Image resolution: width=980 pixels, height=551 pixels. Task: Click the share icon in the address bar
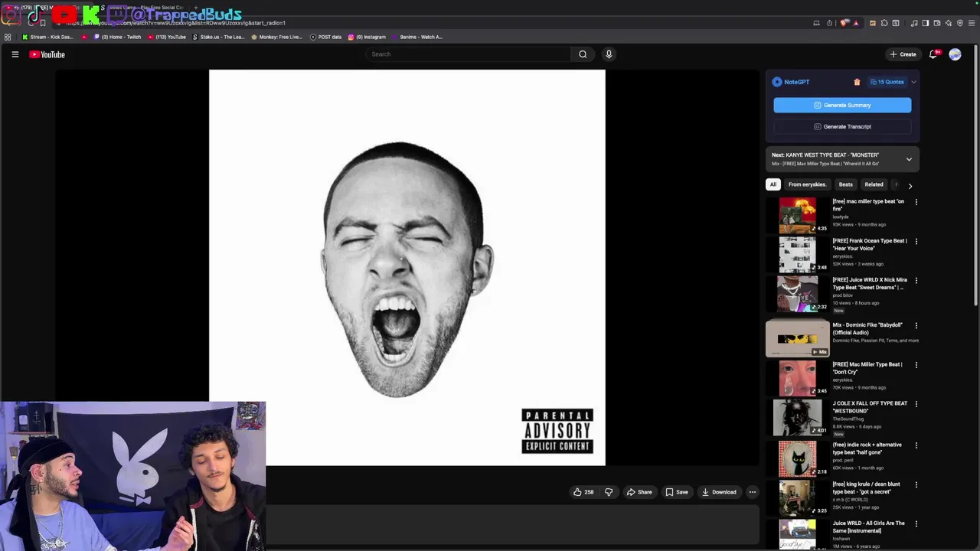(829, 23)
